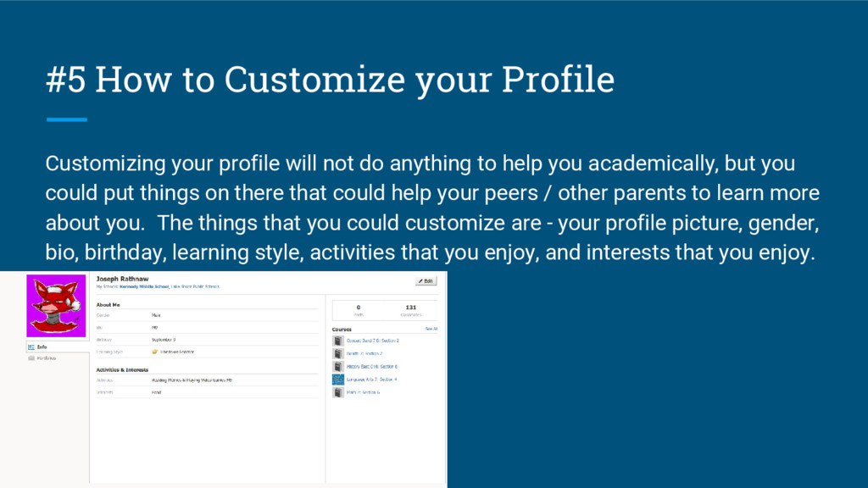Click the Health 7 course icon
Viewport: 868px width, 488px height.
coord(337,353)
